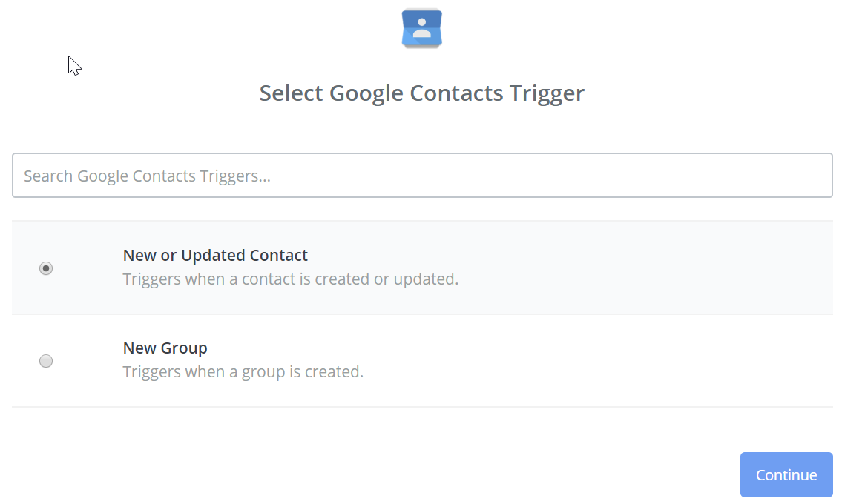Pick the New Group trigger row

click(422, 361)
